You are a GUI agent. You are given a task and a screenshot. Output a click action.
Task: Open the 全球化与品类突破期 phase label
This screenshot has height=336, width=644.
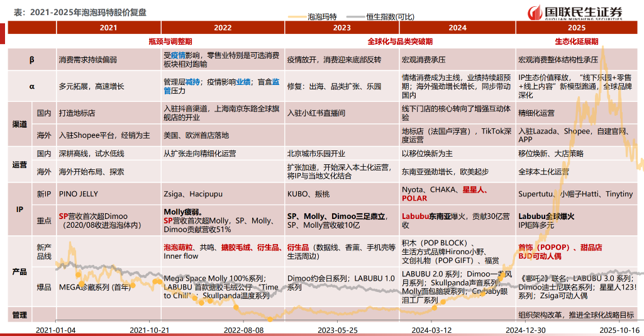[399, 42]
